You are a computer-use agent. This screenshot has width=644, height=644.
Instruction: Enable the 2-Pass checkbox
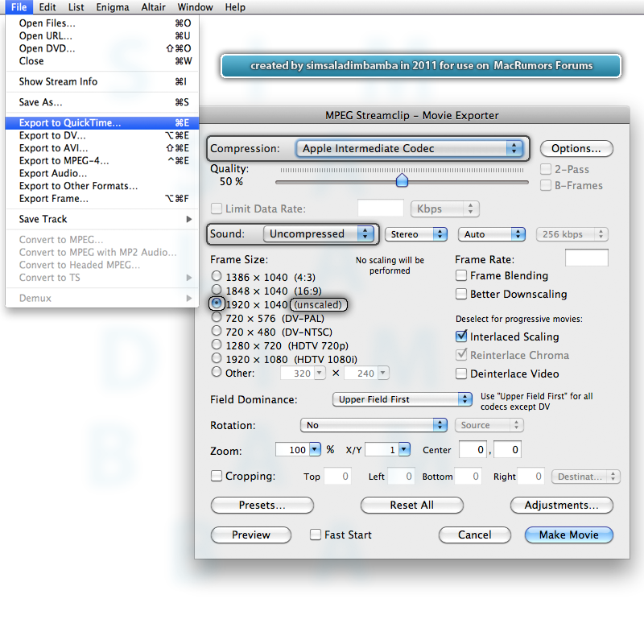point(546,169)
